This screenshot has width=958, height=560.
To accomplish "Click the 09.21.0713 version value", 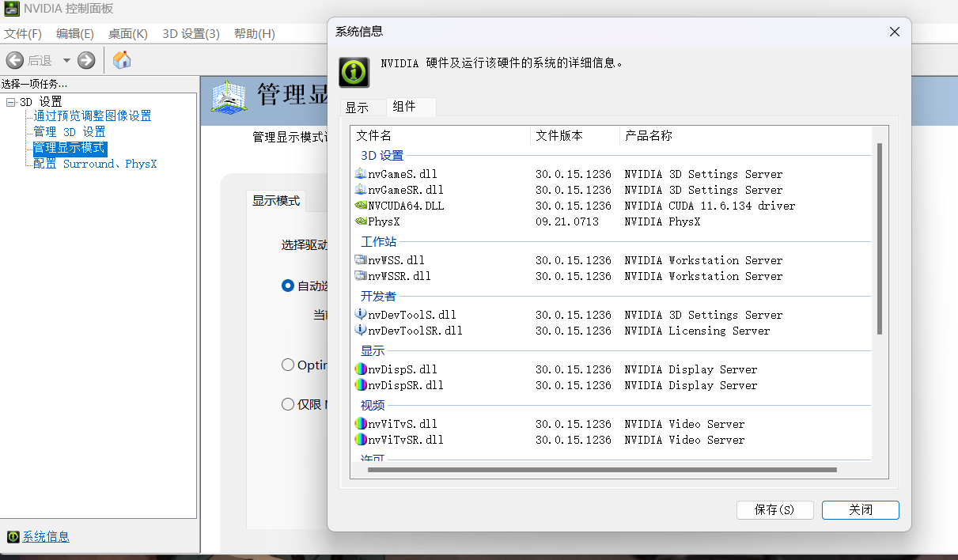I will [x=567, y=221].
